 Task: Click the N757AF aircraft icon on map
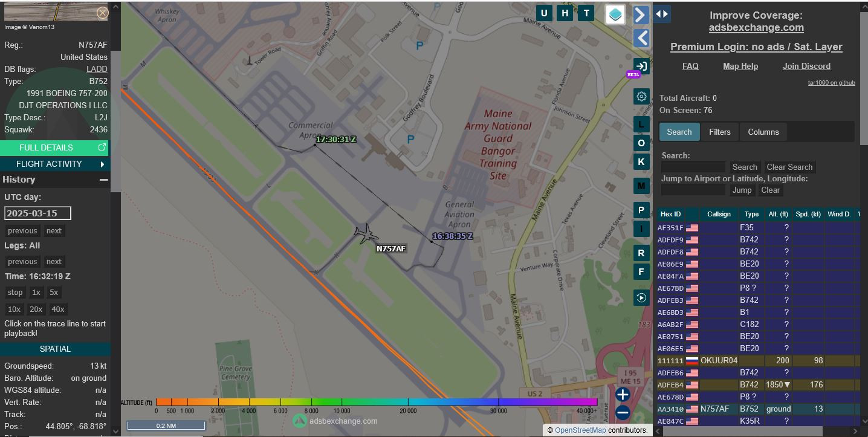pyautogui.click(x=366, y=233)
